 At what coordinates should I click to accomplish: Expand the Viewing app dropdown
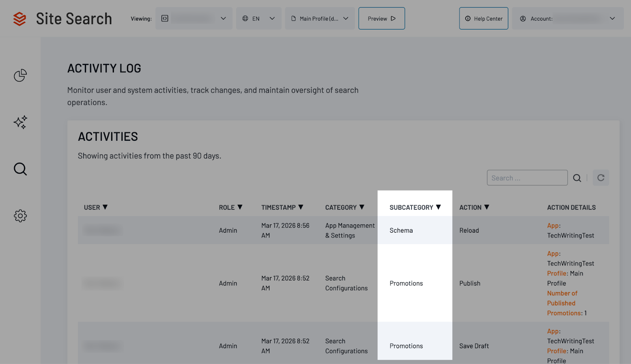tap(194, 19)
